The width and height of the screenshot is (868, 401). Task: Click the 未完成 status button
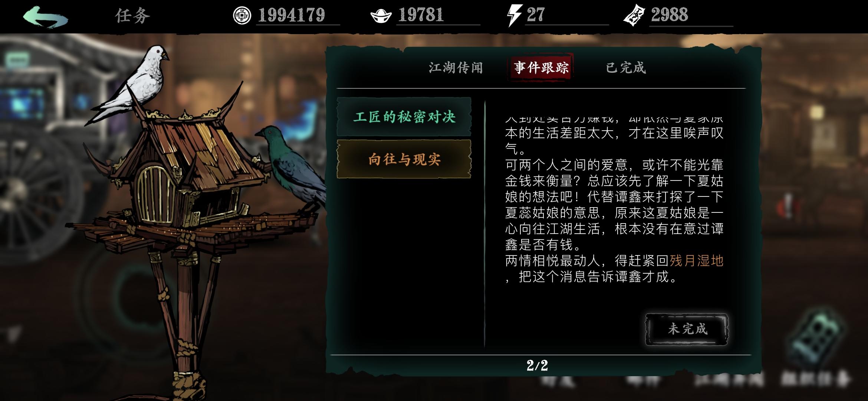pos(687,329)
